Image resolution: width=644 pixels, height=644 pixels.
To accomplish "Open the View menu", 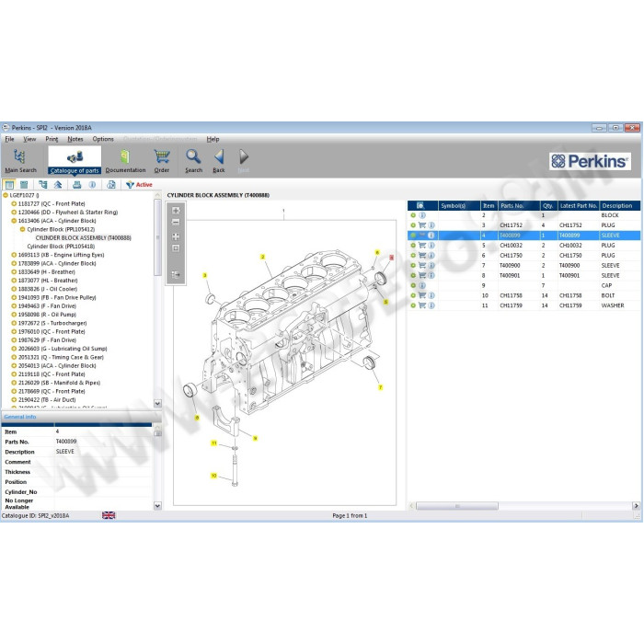I will tap(29, 139).
